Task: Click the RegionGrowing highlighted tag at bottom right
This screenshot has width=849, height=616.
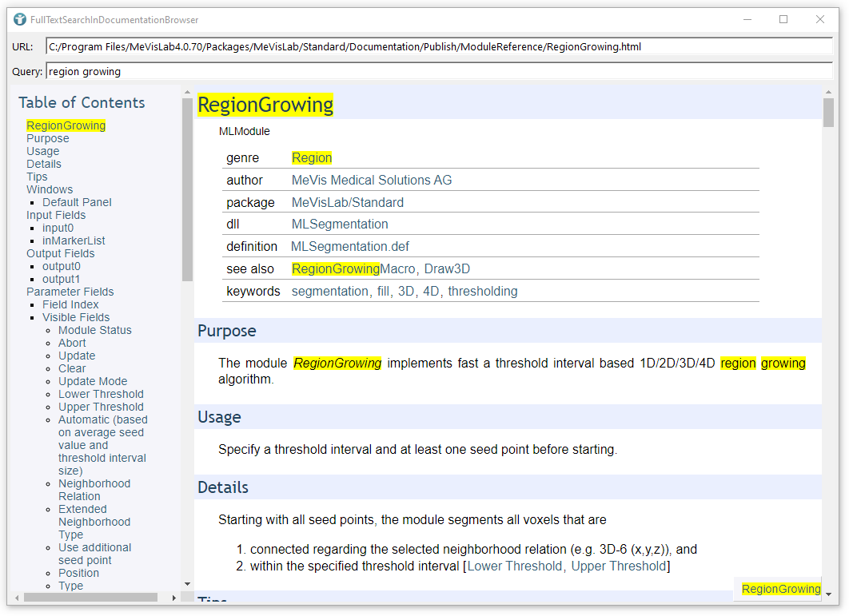Action: (x=780, y=589)
